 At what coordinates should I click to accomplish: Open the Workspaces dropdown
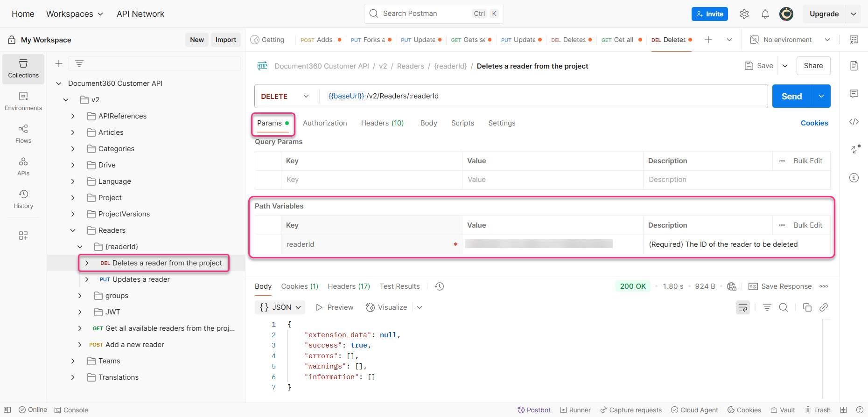(x=75, y=14)
